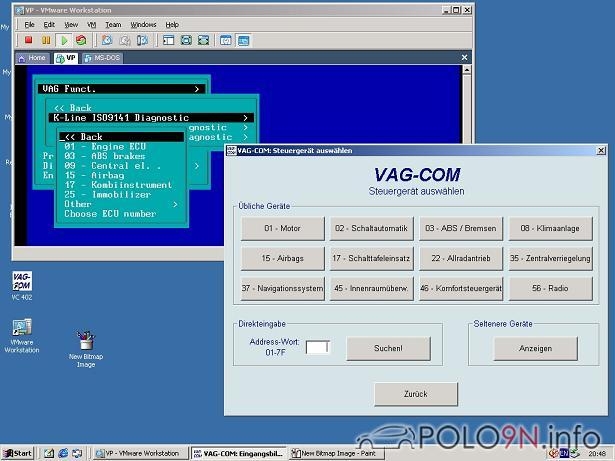This screenshot has height=461, width=615.
Task: Open the Team menu in VMware Workstation
Action: pos(113,24)
